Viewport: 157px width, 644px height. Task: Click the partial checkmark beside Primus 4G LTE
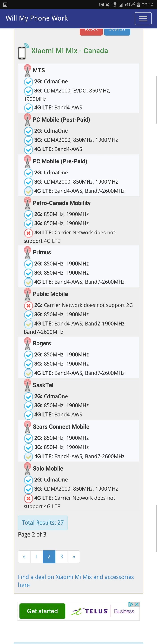click(x=28, y=282)
